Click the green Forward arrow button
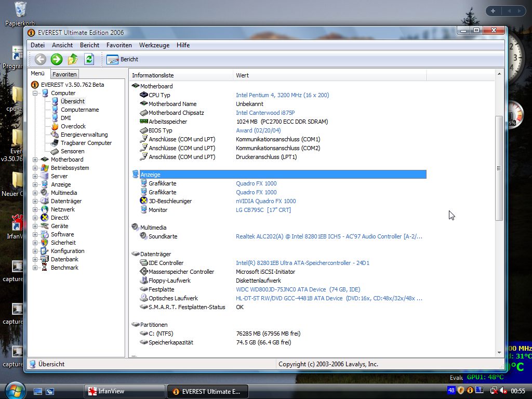 [x=57, y=59]
